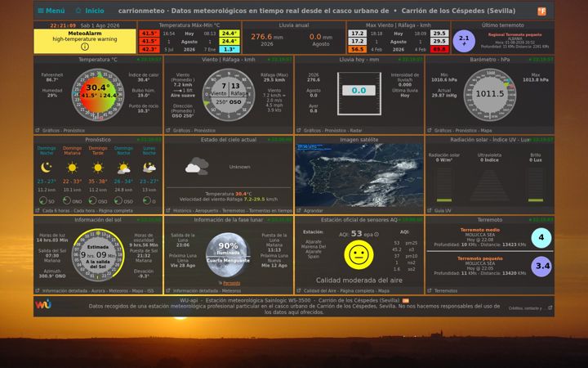Click the Spain flag icon in footer
Screen dimensions: 588x368
(x=405, y=300)
